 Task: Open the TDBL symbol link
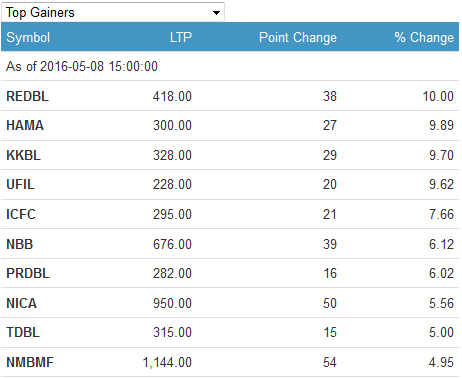tap(23, 332)
